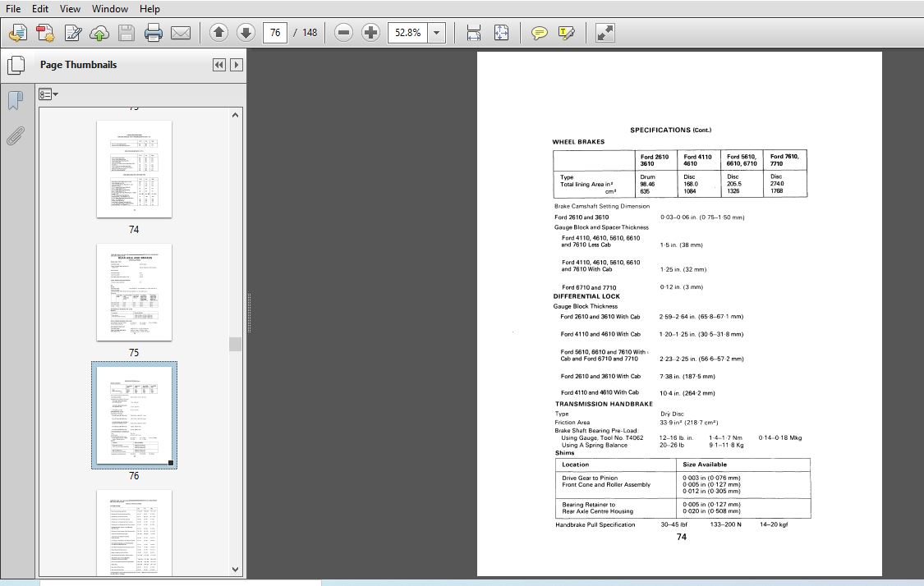The width and height of the screenshot is (924, 586).
Task: Click 'Brake Camshaft Setting Dimension' text
Action: click(x=602, y=207)
